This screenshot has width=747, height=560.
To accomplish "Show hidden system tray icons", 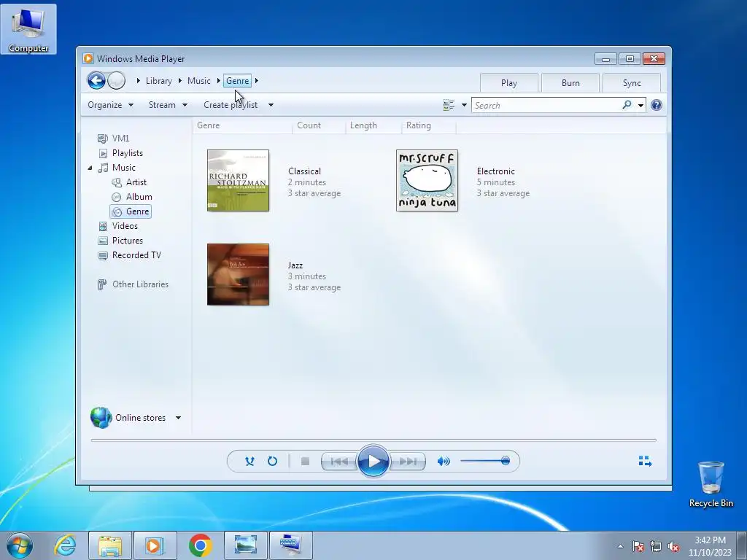I will 620,546.
